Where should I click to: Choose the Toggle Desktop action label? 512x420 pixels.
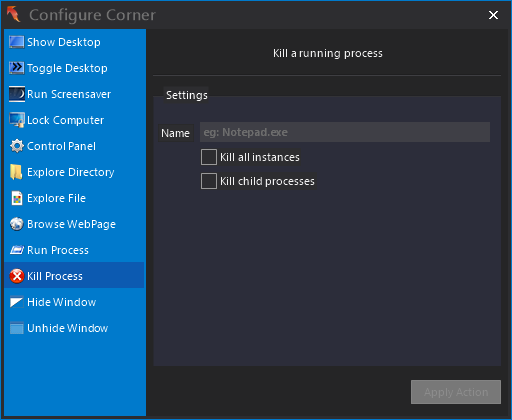(67, 68)
